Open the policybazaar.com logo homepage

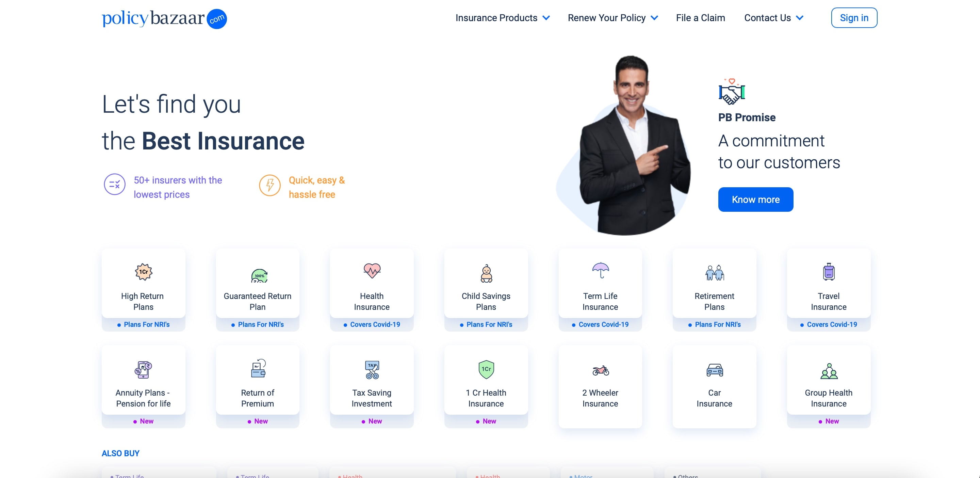click(x=164, y=18)
